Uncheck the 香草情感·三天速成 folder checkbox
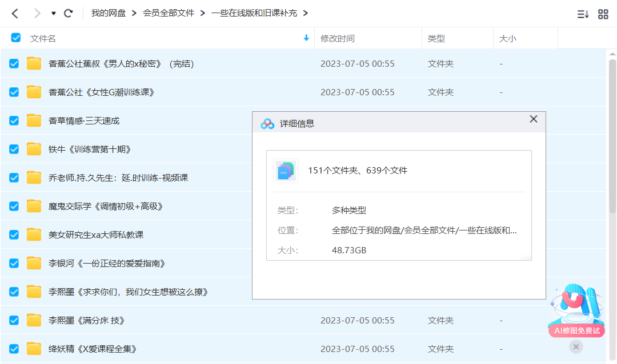The height and width of the screenshot is (364, 617). 14,121
